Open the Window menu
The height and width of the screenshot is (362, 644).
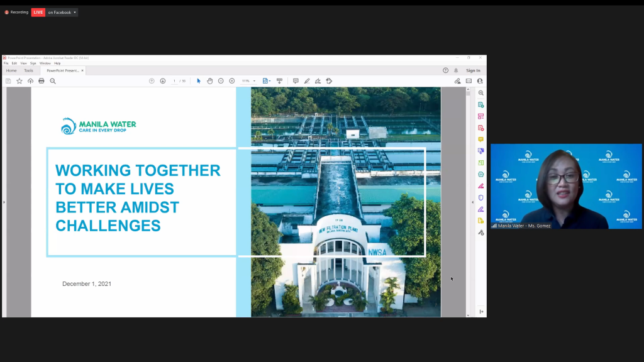[x=45, y=63]
